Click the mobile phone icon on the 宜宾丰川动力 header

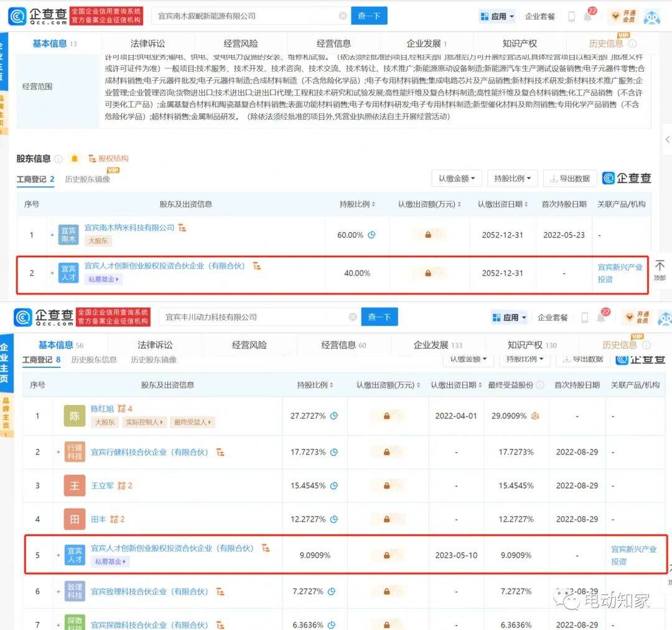[x=584, y=317]
